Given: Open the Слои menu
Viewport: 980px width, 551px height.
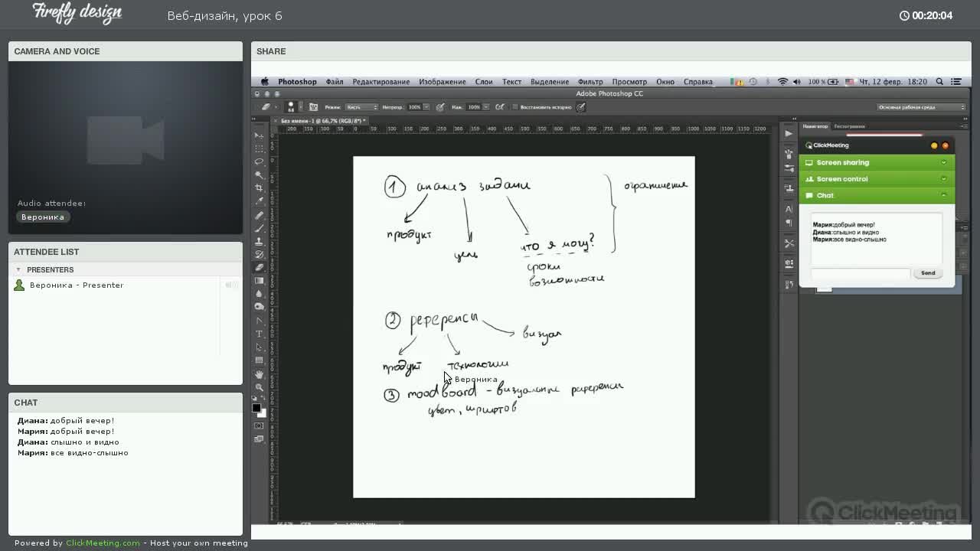Looking at the screenshot, I should 483,81.
